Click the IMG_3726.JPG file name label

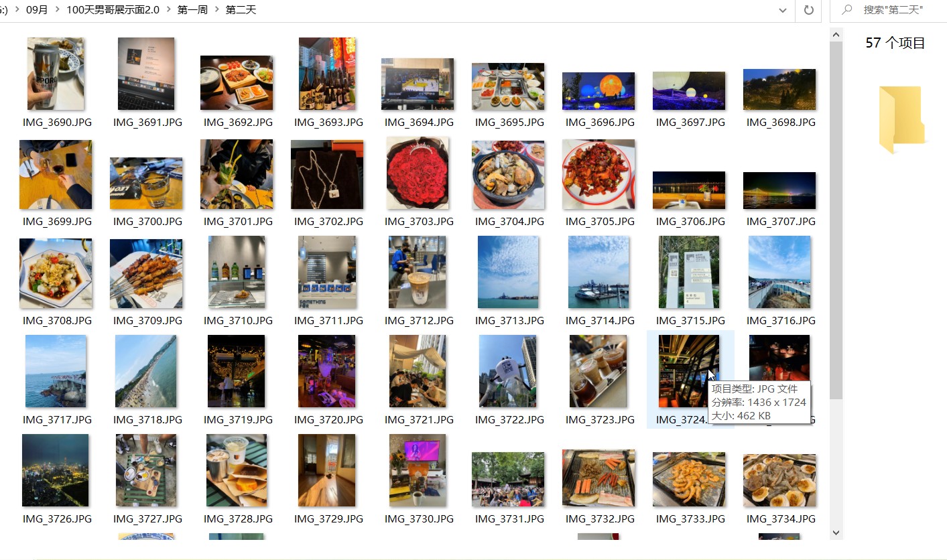coord(57,518)
